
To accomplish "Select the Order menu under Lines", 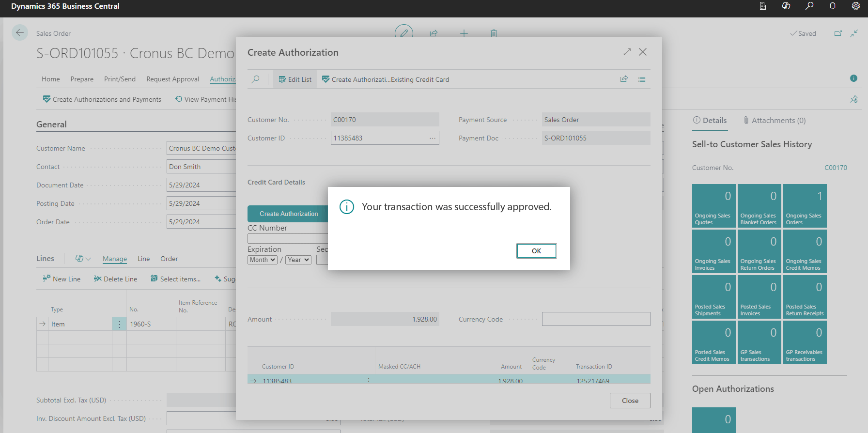I will 169,259.
